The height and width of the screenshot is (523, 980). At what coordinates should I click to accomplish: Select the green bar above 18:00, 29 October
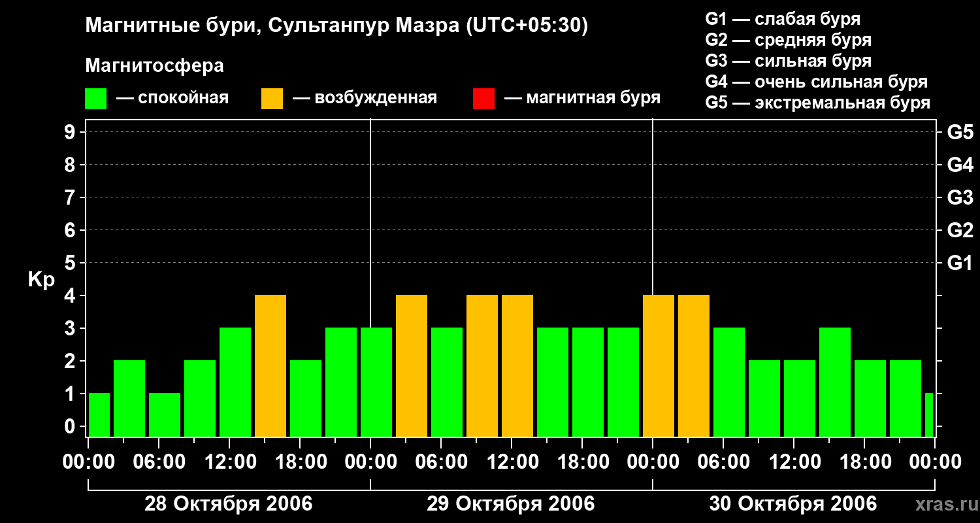588,382
